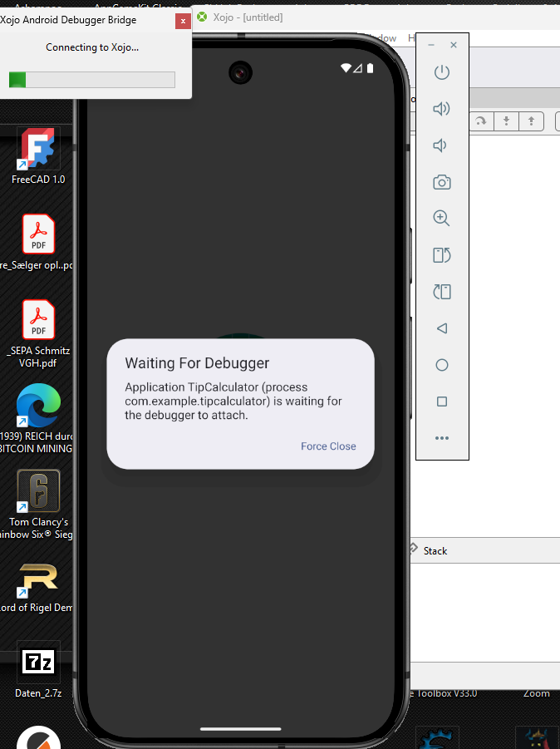Image resolution: width=560 pixels, height=749 pixels.
Task: Activate the emulator zoom magnifier tool
Action: (x=442, y=219)
